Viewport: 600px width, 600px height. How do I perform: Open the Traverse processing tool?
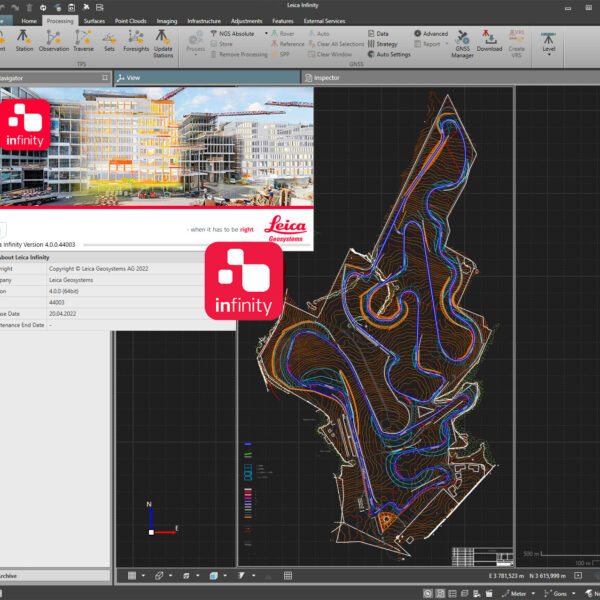tap(83, 41)
